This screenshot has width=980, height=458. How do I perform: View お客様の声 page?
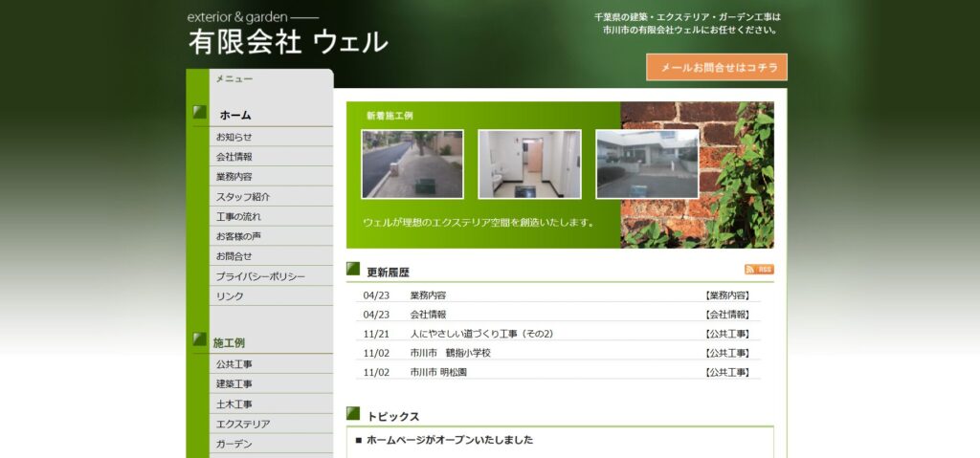[238, 236]
